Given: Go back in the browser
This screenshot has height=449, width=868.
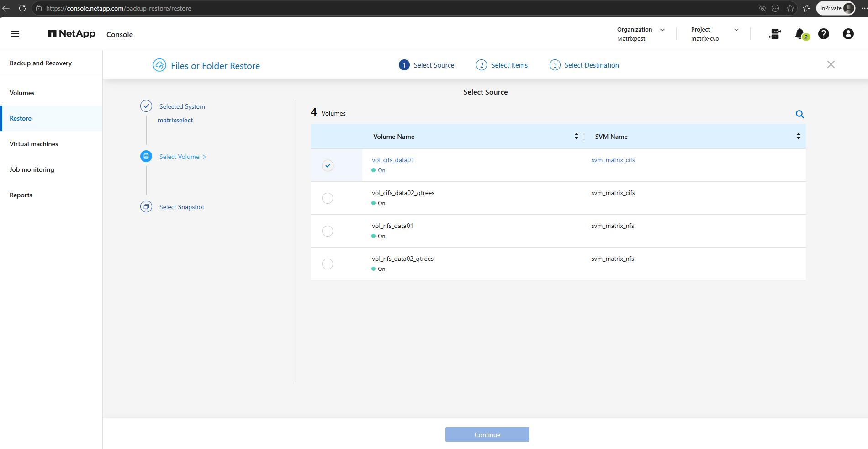Looking at the screenshot, I should 6,8.
